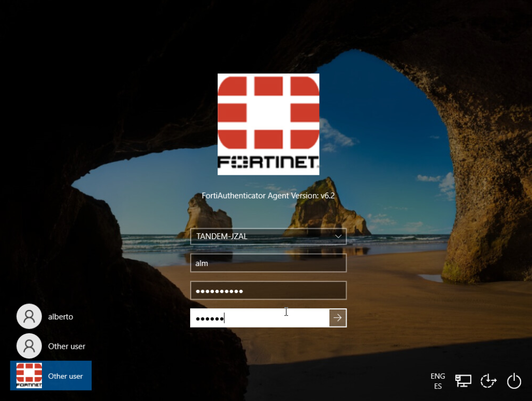This screenshot has width=532, height=401.
Task: Choose the alberto account name
Action: click(61, 317)
